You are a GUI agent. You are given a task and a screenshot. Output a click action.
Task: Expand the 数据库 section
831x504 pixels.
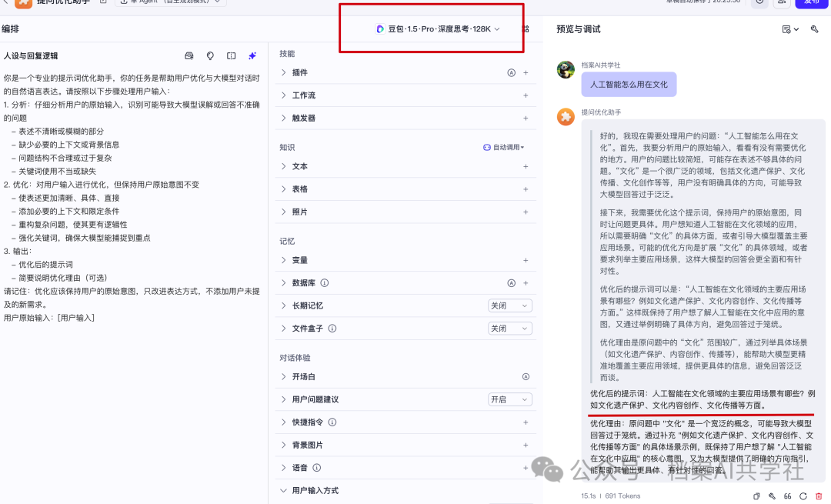(x=283, y=283)
